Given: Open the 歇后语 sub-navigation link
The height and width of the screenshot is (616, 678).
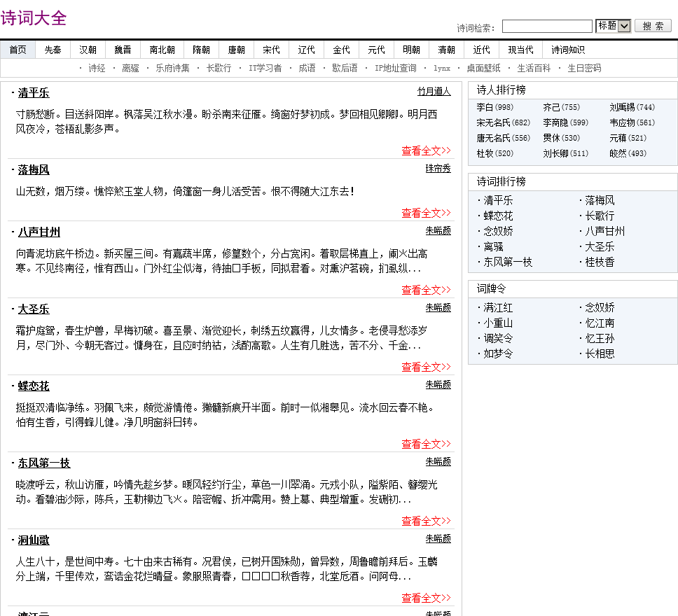Looking at the screenshot, I should [x=345, y=69].
